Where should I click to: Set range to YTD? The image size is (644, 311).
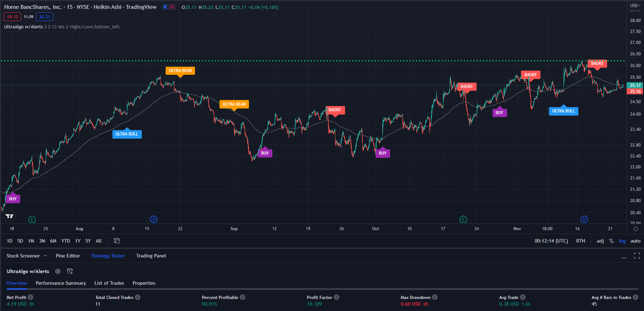[65, 241]
